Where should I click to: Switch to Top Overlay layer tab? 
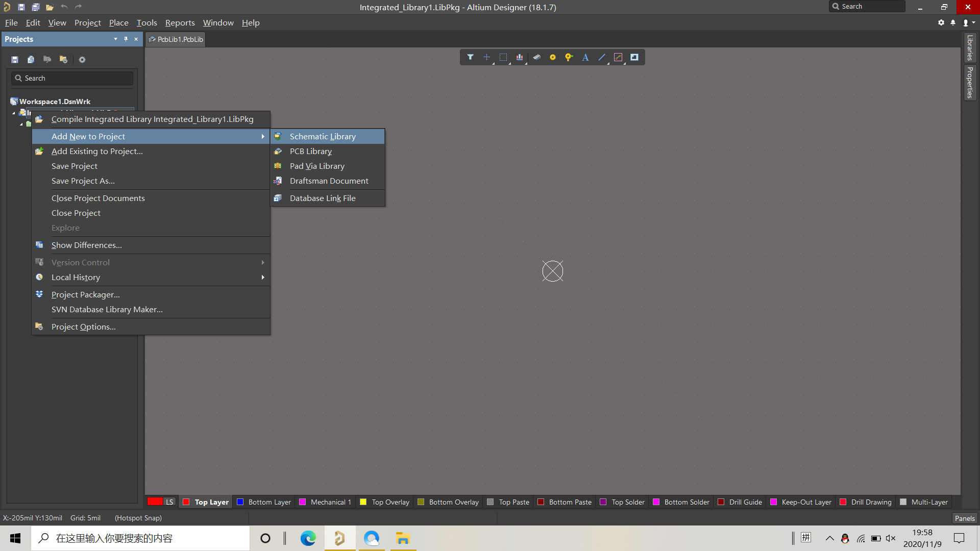[x=385, y=502]
